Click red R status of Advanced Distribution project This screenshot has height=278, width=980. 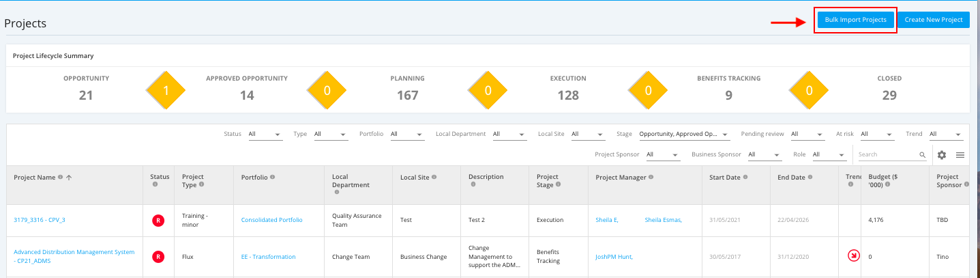click(158, 257)
